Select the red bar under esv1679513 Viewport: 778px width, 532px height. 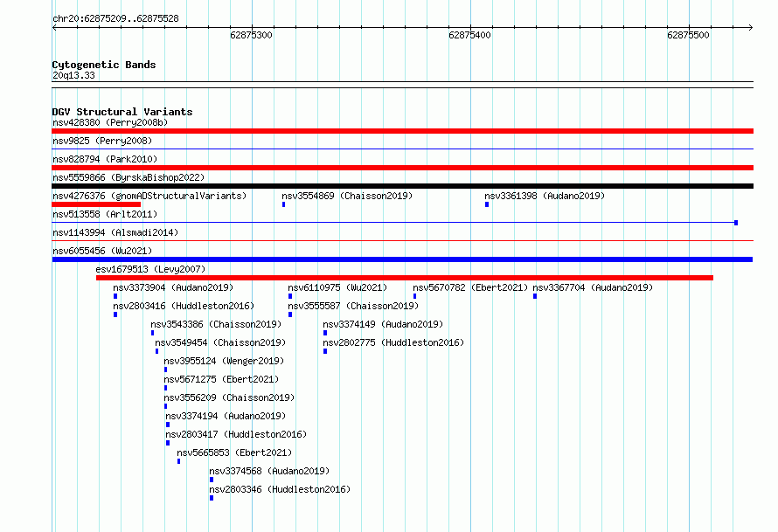[x=405, y=278]
